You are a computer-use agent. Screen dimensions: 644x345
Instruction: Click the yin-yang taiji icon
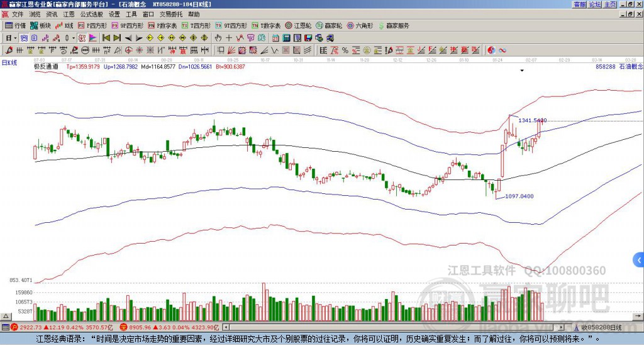tap(491, 50)
